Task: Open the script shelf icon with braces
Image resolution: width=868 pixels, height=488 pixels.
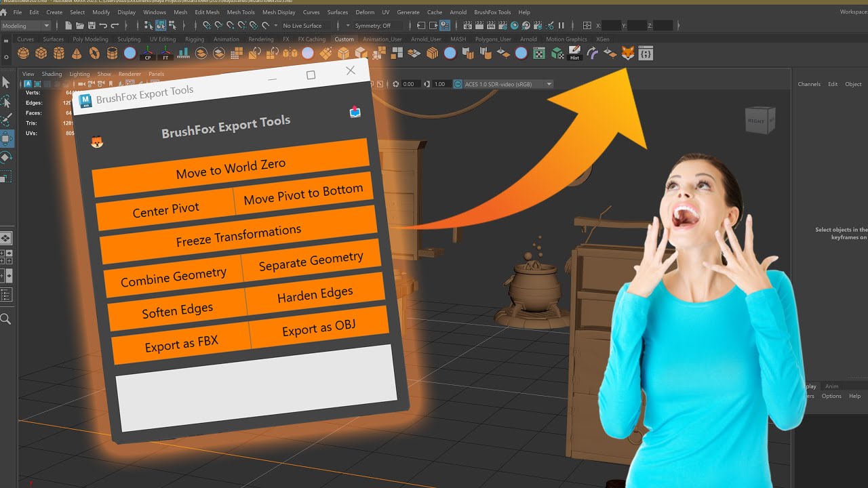Action: pyautogui.click(x=646, y=53)
